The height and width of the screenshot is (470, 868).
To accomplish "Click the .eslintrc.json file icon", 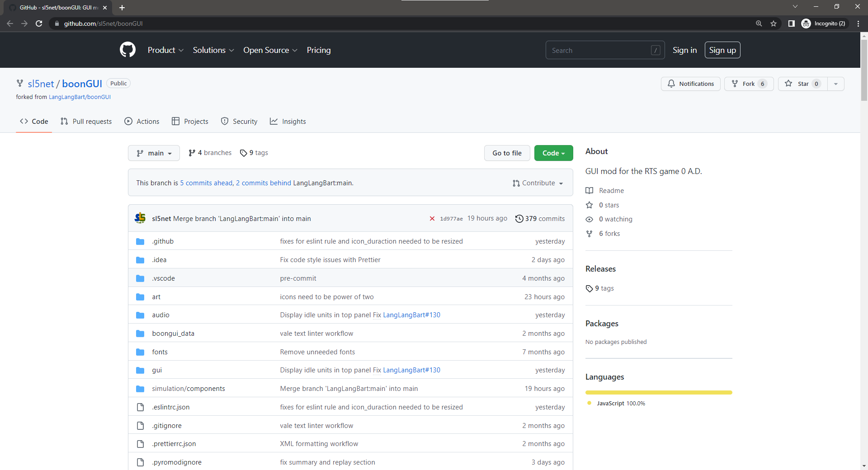I will pyautogui.click(x=140, y=407).
